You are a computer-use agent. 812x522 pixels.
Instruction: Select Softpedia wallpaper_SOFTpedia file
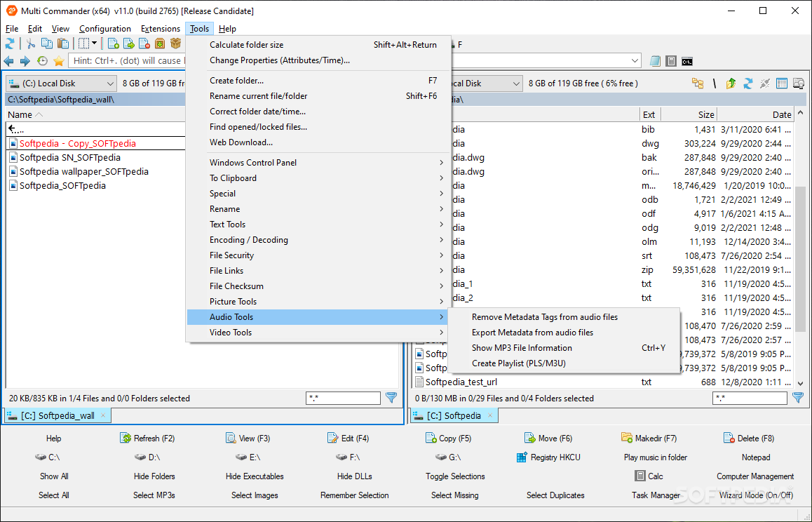(84, 171)
